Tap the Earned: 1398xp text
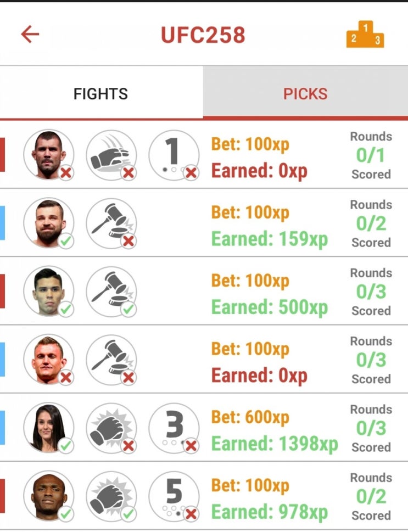This screenshot has width=408, height=532. pos(275,444)
